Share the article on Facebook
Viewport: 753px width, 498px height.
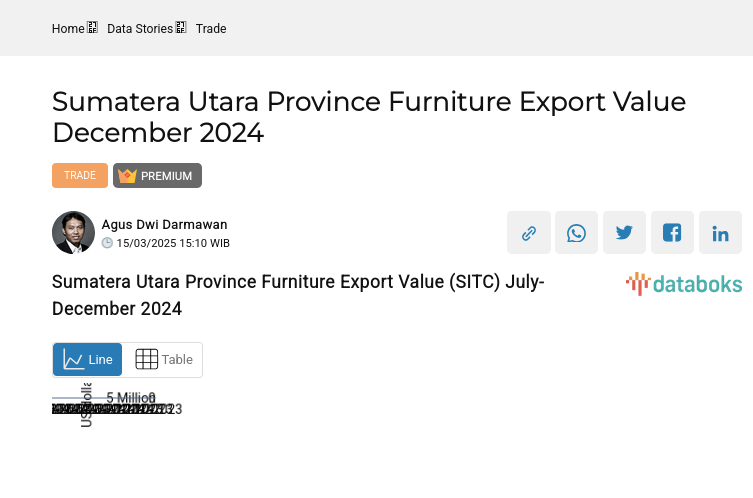(x=672, y=233)
